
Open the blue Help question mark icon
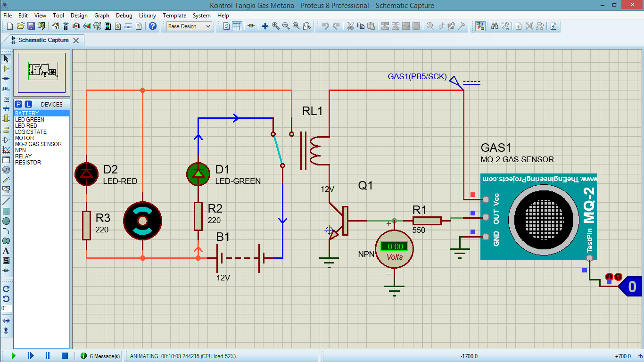click(152, 26)
